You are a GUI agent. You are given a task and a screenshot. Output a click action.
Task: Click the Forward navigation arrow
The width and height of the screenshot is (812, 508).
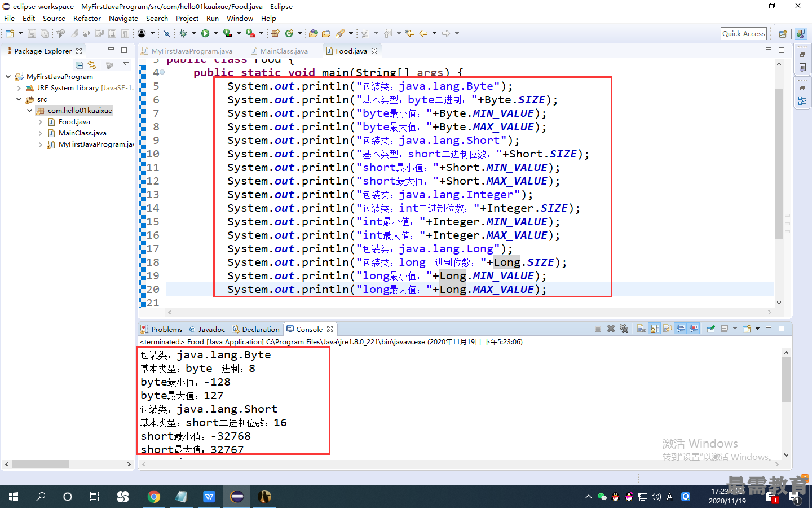click(446, 33)
